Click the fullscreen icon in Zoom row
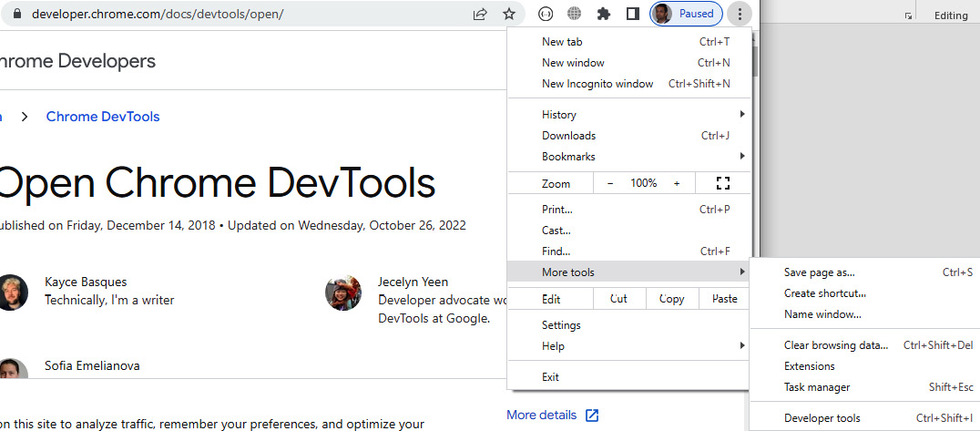980x431 pixels. point(723,183)
